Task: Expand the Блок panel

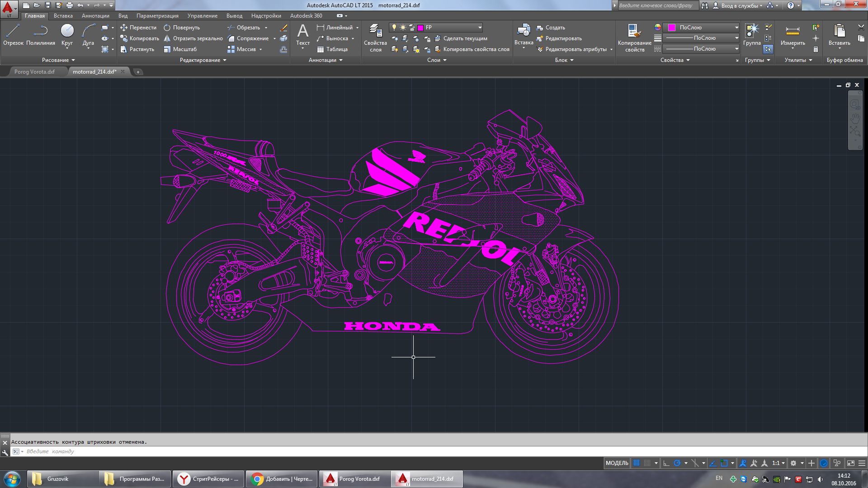Action: coord(564,60)
